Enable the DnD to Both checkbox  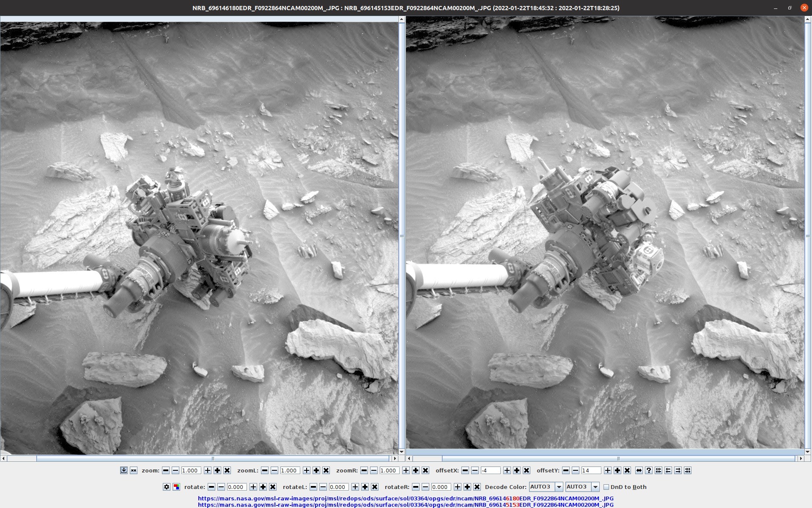coord(606,487)
